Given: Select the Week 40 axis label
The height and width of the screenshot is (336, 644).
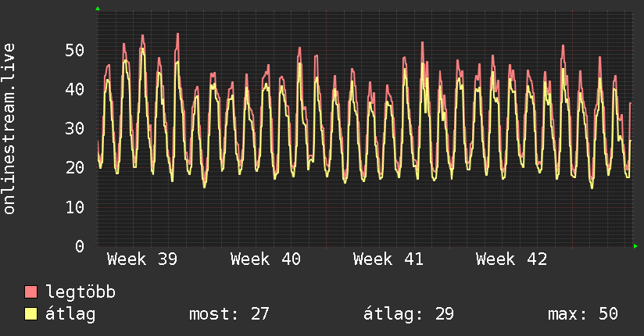Looking at the screenshot, I should click(x=266, y=259).
